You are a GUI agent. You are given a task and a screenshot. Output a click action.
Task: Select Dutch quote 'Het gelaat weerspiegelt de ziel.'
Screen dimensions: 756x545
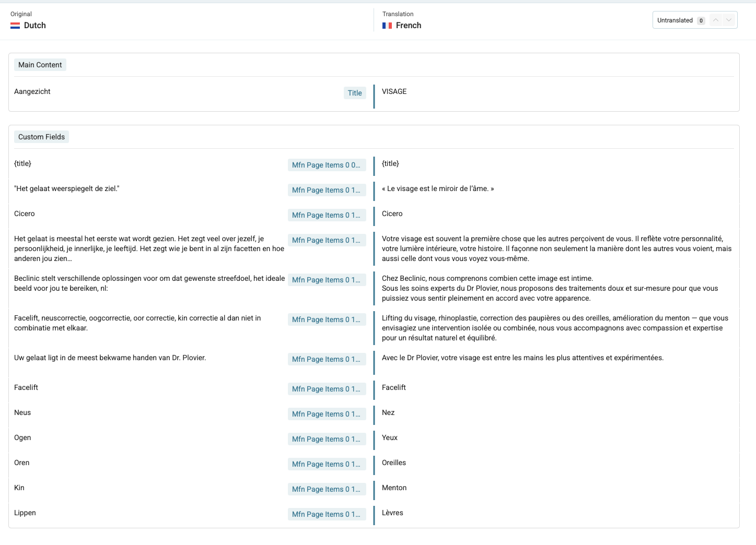67,189
